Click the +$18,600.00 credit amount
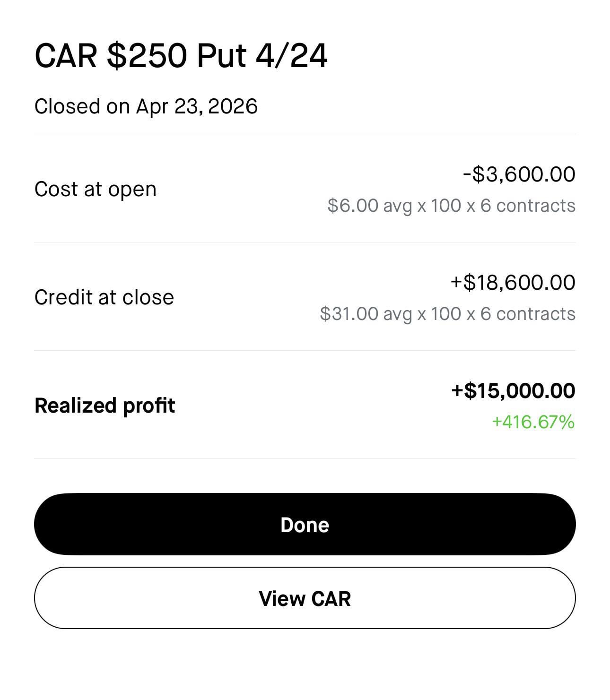This screenshot has width=610, height=700. point(513,282)
